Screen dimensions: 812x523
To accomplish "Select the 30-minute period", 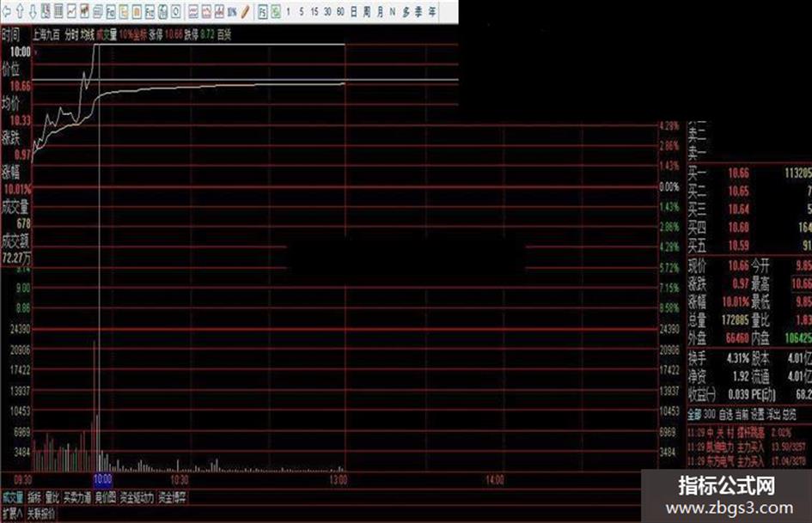I will pyautogui.click(x=327, y=11).
